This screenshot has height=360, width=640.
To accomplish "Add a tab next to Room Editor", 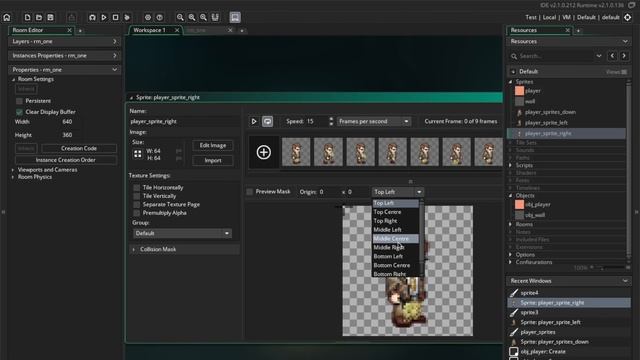I will [80, 31].
